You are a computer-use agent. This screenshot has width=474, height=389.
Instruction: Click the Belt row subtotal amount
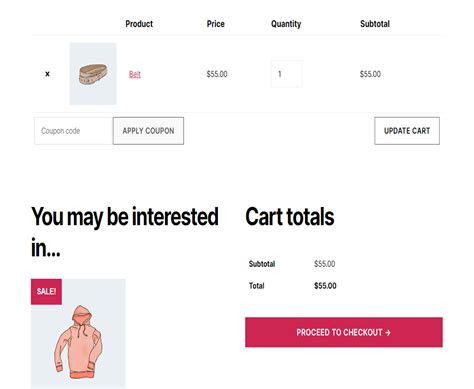pyautogui.click(x=370, y=74)
